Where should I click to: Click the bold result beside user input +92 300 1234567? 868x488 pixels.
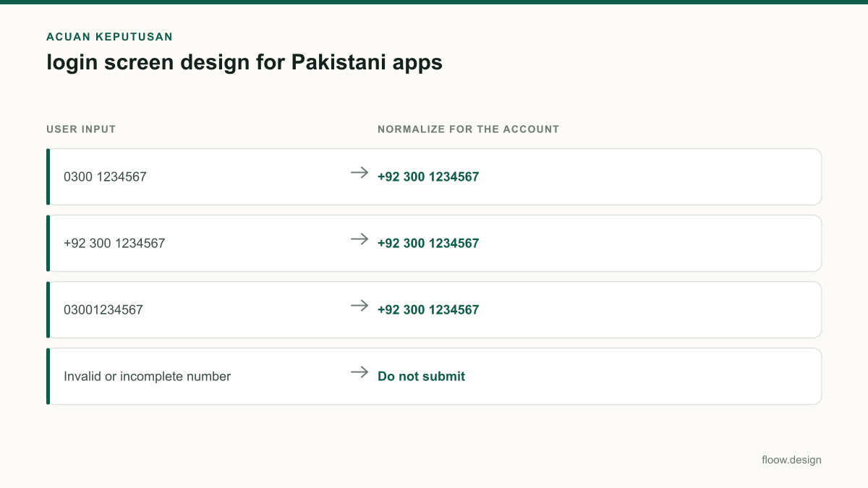pyautogui.click(x=428, y=243)
